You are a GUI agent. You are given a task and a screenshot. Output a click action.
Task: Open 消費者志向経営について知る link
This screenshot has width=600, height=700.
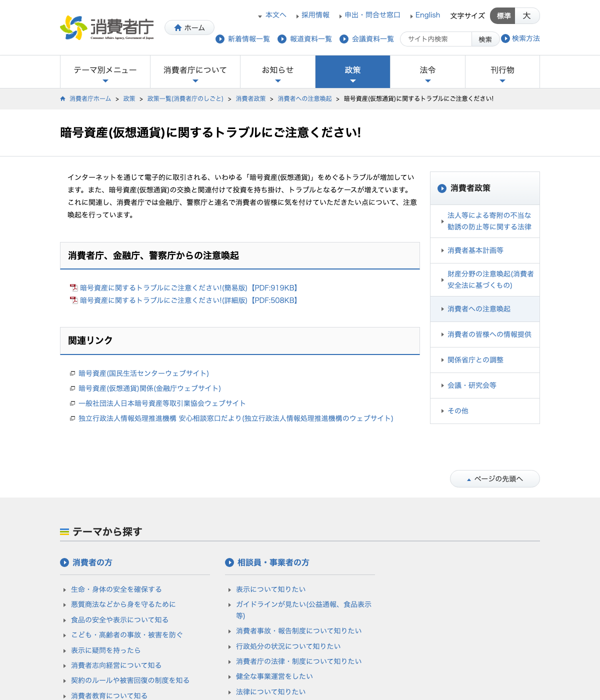tap(116, 665)
